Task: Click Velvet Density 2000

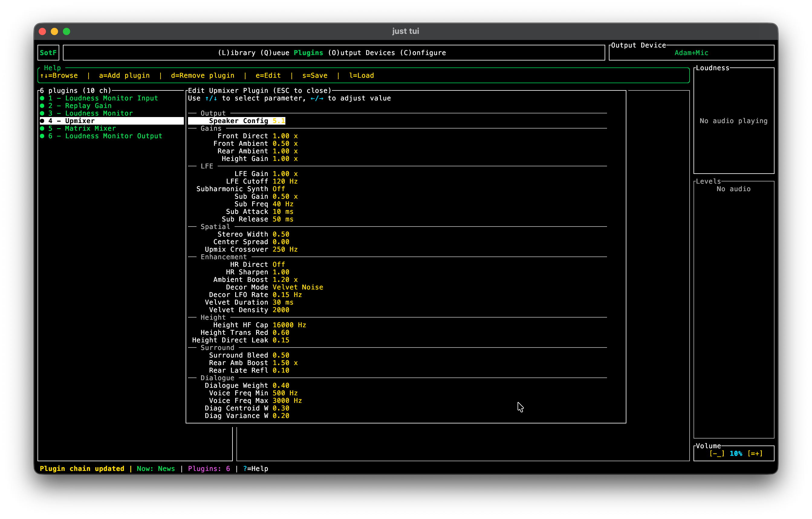Action: (249, 310)
